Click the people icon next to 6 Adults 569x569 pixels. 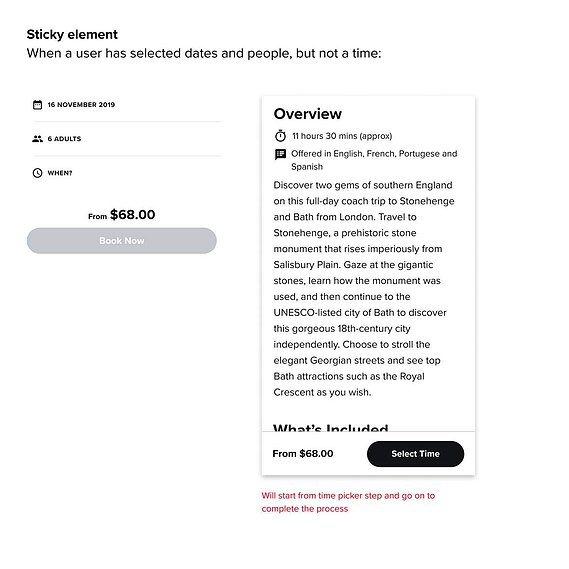click(37, 139)
